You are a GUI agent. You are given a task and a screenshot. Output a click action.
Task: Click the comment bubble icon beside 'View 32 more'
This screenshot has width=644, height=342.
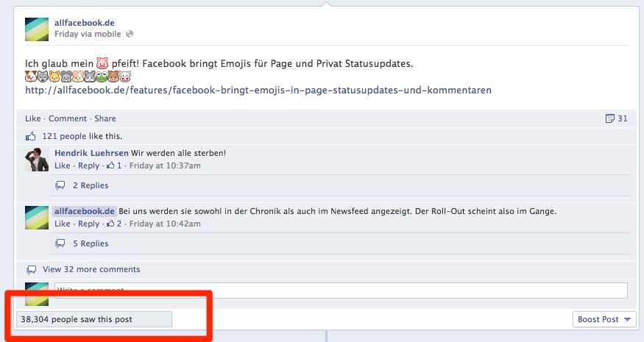tap(31, 270)
